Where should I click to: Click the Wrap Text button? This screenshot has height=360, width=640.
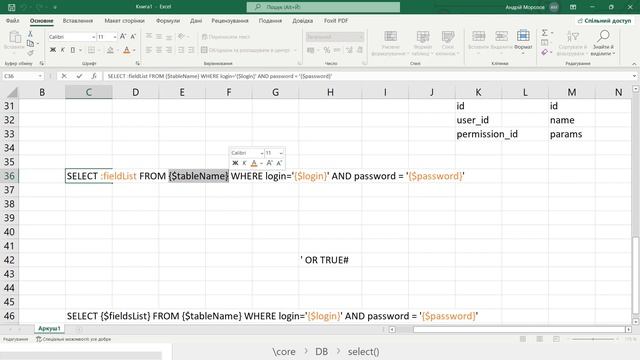tap(225, 37)
